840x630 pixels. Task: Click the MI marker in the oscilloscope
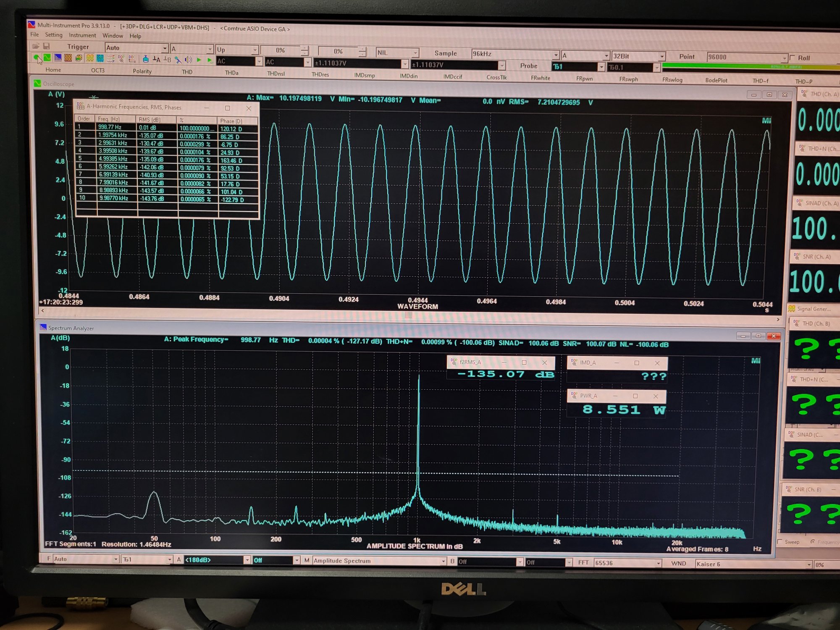pyautogui.click(x=766, y=121)
